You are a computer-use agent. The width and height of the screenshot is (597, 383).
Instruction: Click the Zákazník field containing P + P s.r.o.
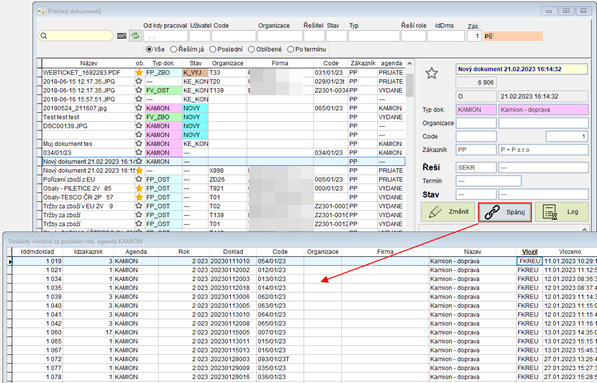coord(543,150)
